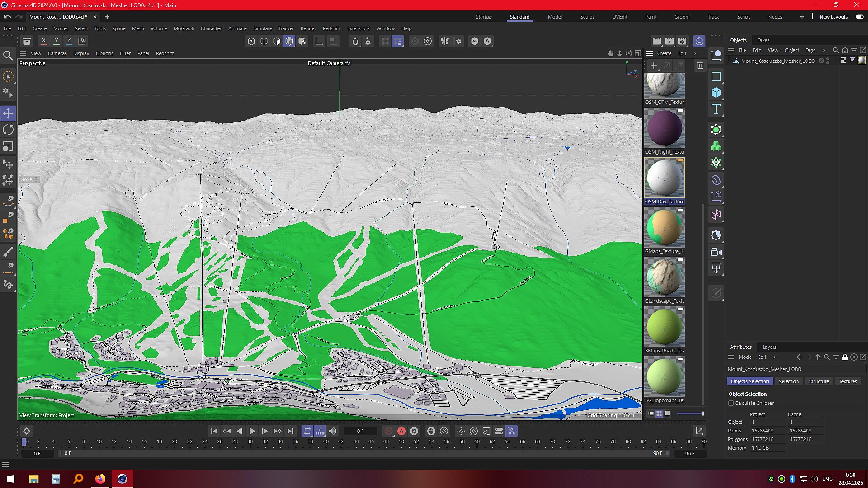Create a rectangle spline object
The image size is (868, 488).
click(x=716, y=76)
